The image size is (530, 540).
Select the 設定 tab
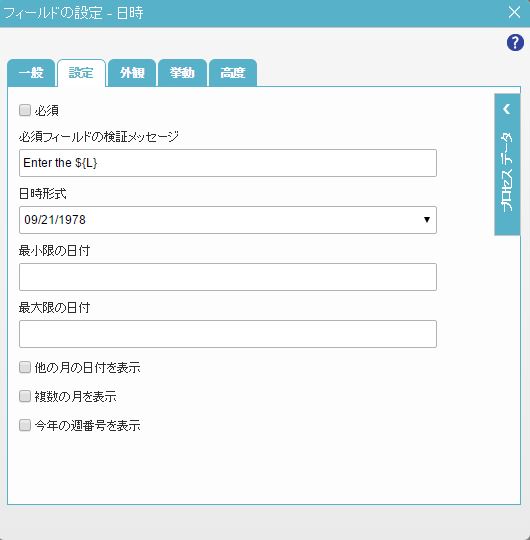click(81, 73)
